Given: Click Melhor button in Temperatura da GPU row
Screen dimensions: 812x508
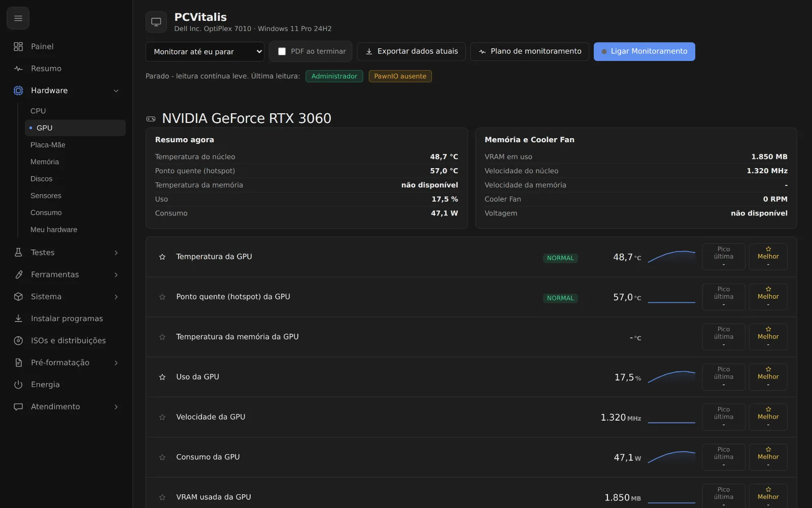Looking at the screenshot, I should 768,257.
